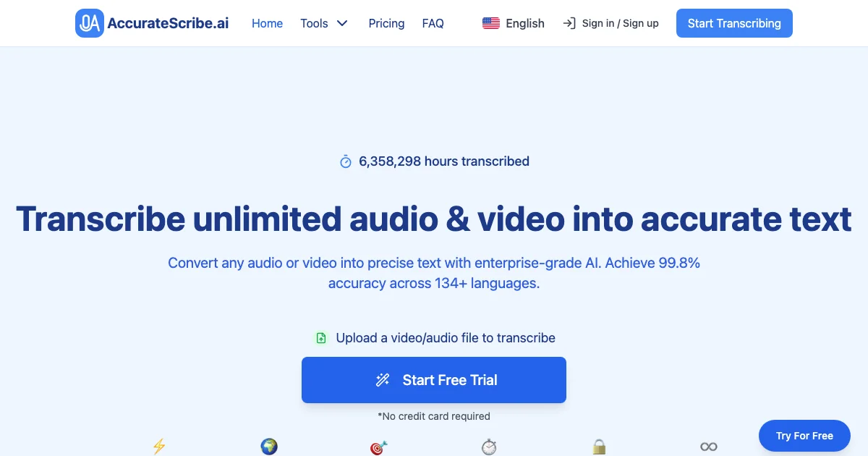868x456 pixels.
Task: Click the Start Transcribing button
Action: click(734, 23)
